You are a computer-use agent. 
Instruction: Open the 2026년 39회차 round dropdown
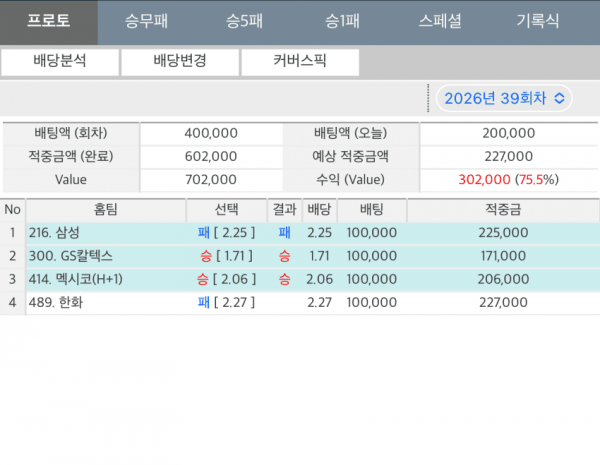point(504,98)
